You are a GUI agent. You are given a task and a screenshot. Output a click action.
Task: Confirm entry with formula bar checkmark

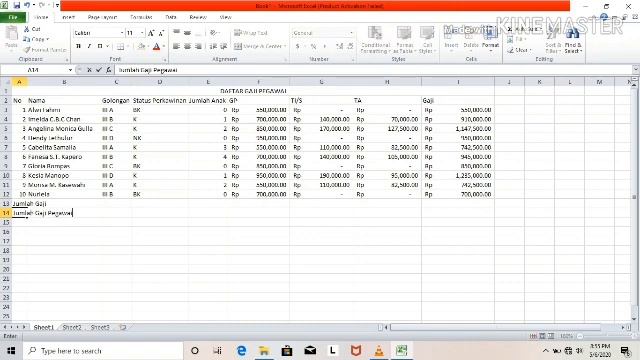click(99, 70)
